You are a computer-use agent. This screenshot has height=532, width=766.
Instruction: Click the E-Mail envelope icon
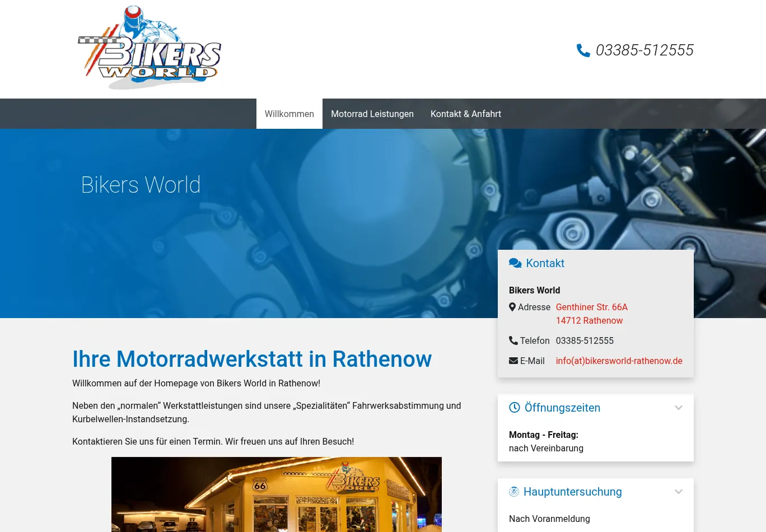click(513, 361)
